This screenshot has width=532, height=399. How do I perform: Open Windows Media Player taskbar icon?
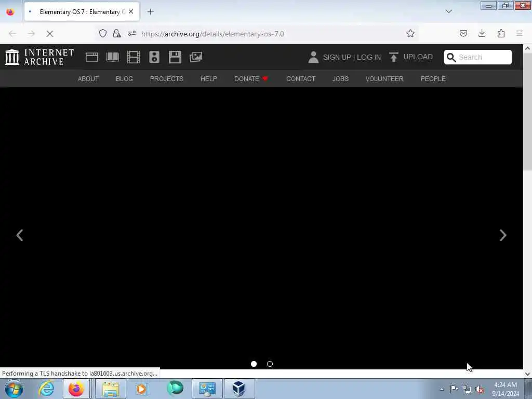coord(142,389)
